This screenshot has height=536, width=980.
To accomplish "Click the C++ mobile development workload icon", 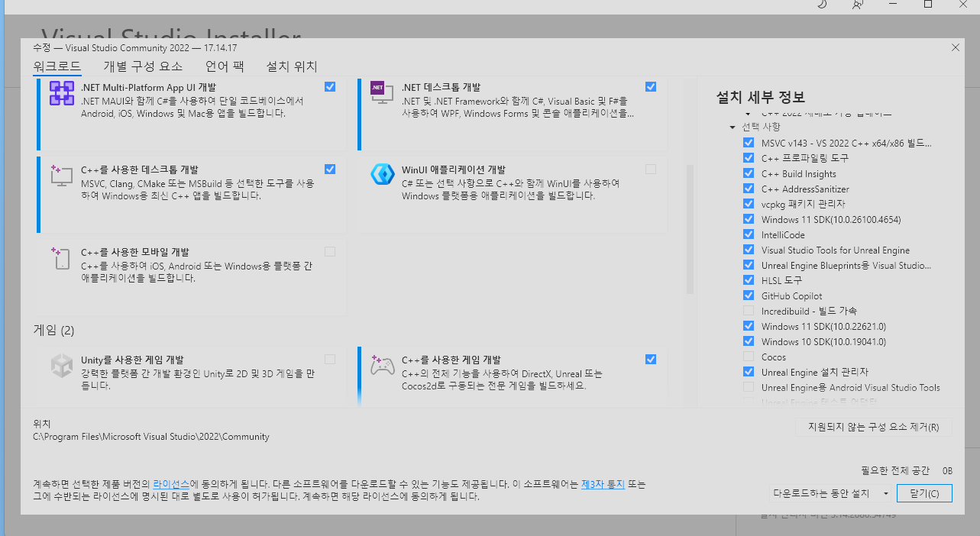I will (x=61, y=258).
